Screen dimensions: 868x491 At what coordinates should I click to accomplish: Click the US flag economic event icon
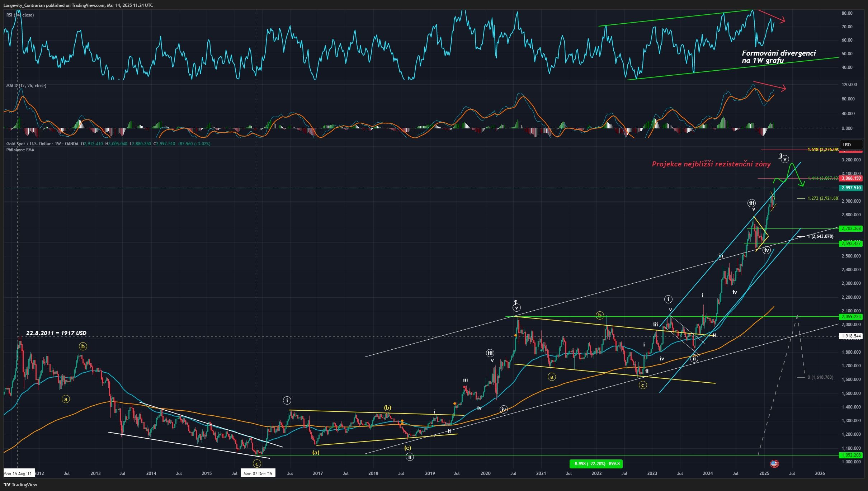point(774,464)
